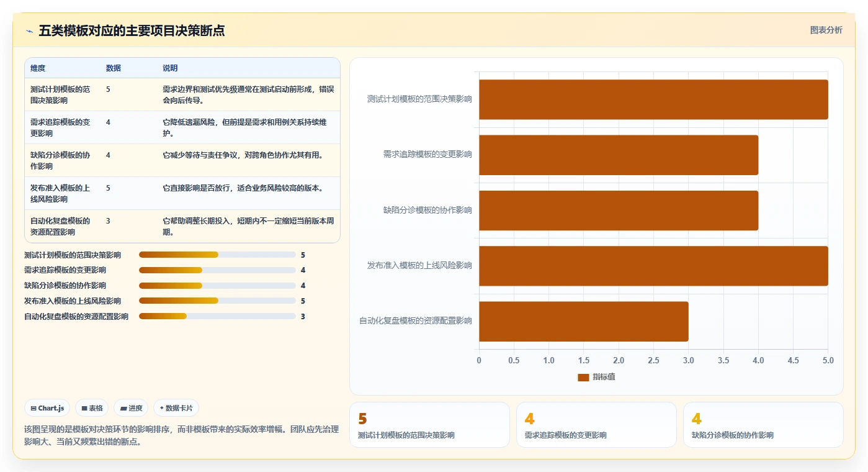Image resolution: width=868 pixels, height=472 pixels.
Task: Click the 测试计划模板的范围决策影响 progress bar
Action: 217,255
